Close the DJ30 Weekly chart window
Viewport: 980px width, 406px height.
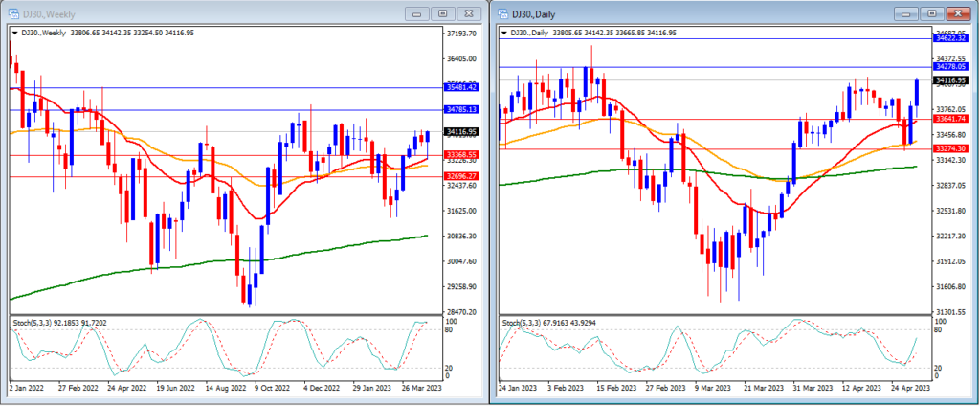[468, 13]
